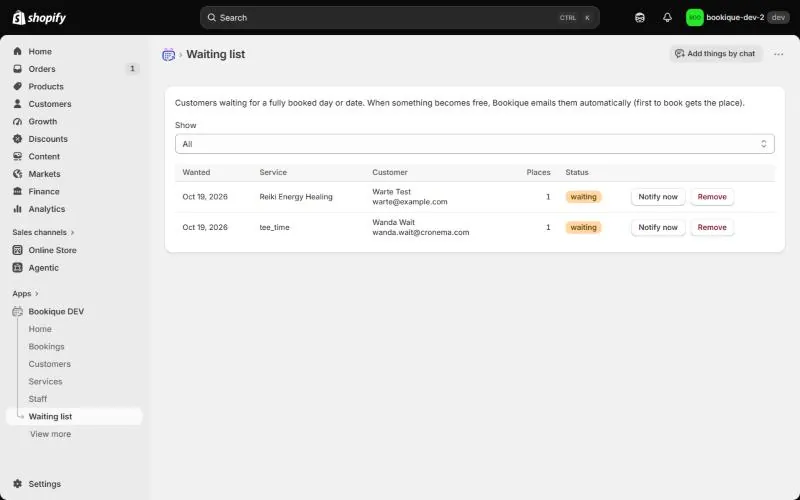This screenshot has height=500, width=800.
Task: Open the bookique-dev-2 store menu
Action: tap(737, 17)
